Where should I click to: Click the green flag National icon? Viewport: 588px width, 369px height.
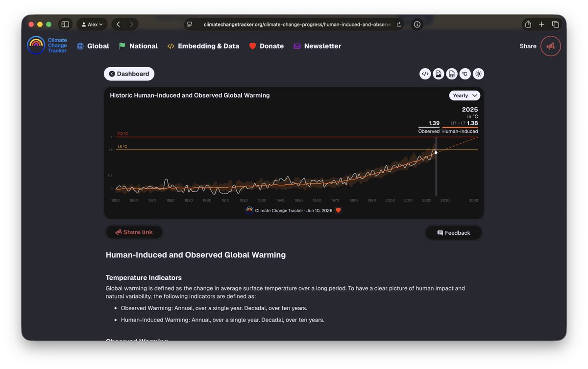point(122,46)
